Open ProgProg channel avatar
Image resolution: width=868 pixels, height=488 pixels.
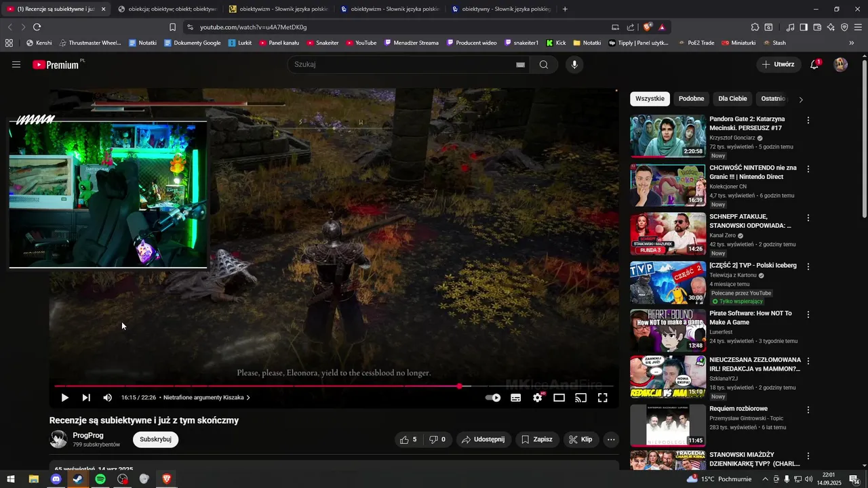[58, 439]
